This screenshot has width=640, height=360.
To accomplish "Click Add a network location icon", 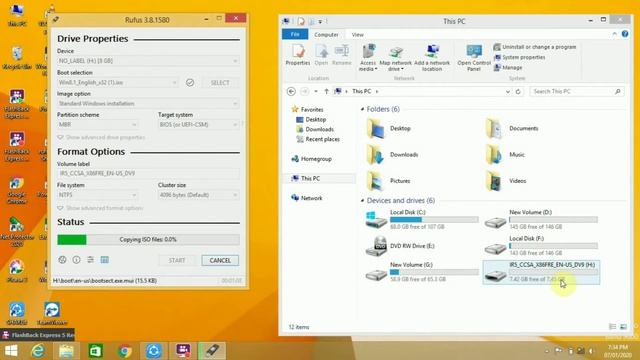I will point(432,58).
